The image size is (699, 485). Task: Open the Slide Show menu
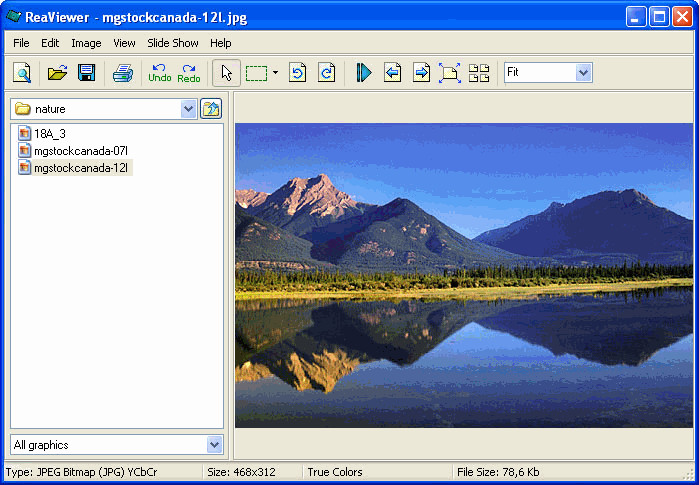pos(173,43)
